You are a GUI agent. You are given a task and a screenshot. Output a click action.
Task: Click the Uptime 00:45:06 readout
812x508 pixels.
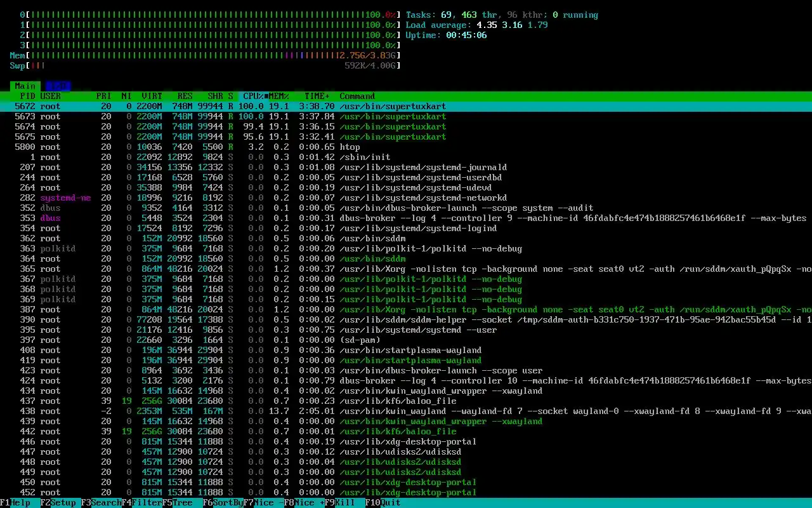click(447, 35)
